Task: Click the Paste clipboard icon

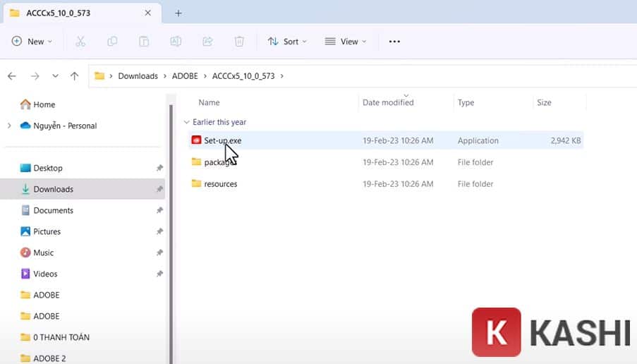Action: point(144,42)
